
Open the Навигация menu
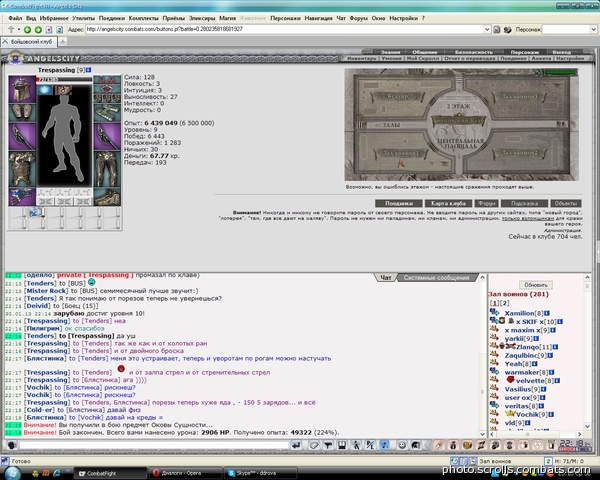click(318, 18)
